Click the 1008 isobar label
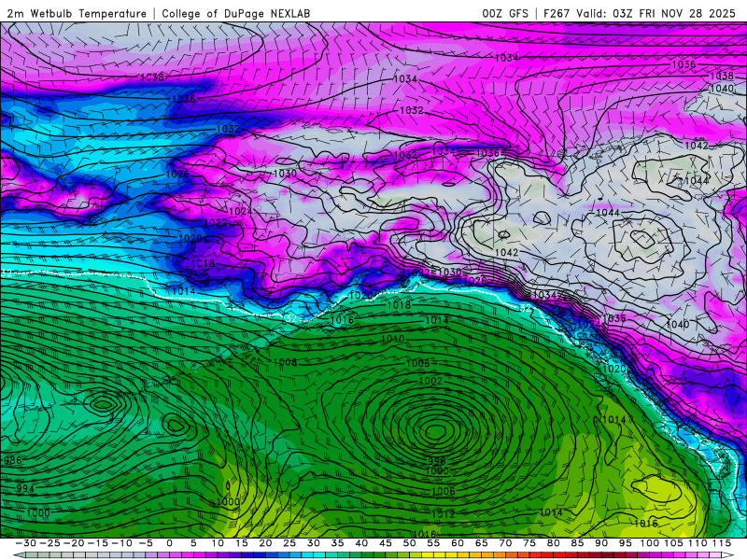This screenshot has width=747, height=560. 285,362
